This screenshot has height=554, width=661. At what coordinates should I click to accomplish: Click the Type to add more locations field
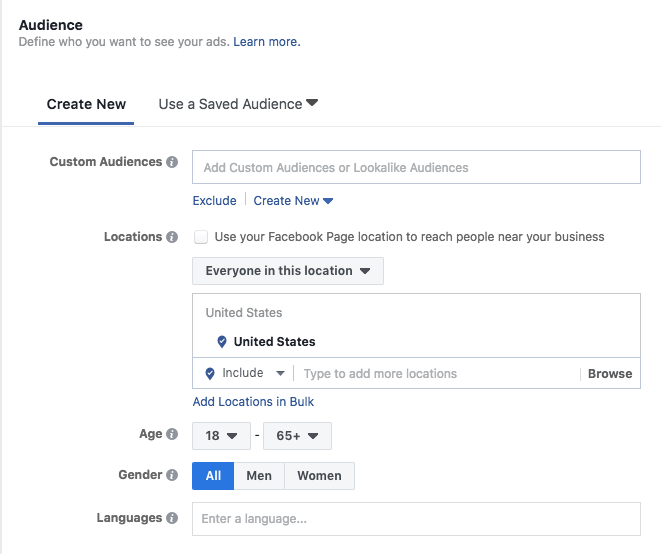[x=438, y=374]
